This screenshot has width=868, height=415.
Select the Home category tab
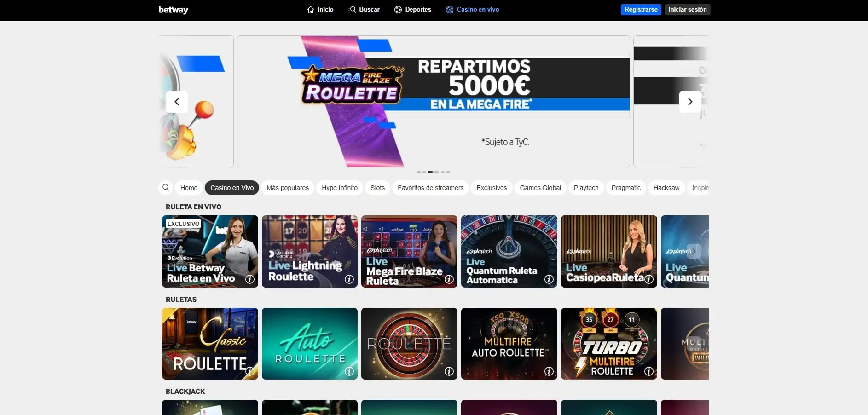pyautogui.click(x=189, y=188)
